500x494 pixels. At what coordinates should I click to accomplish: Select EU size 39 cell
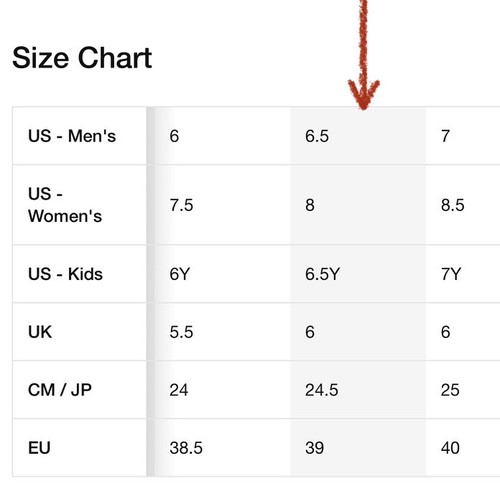pos(358,448)
